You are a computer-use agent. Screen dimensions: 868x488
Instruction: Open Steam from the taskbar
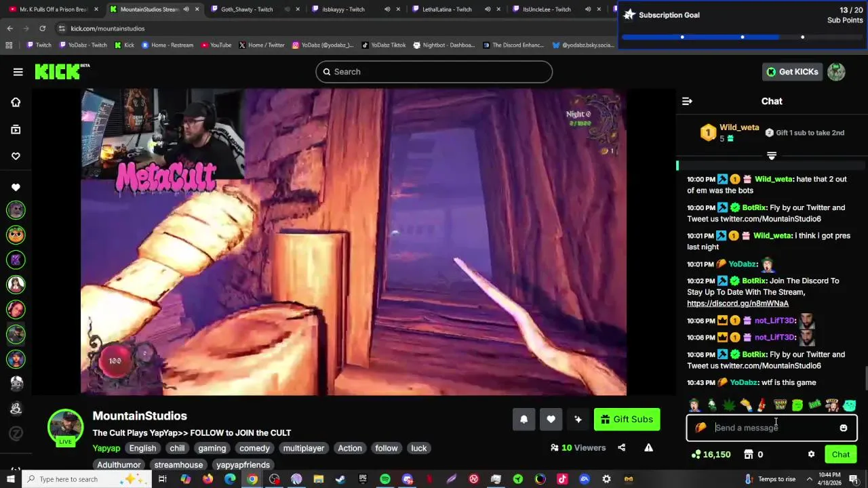340,479
